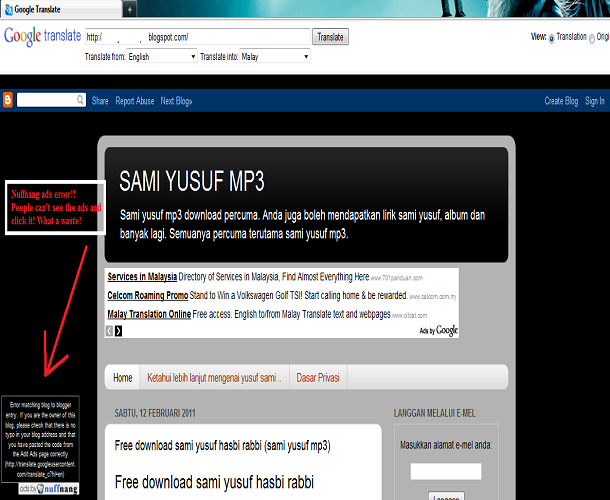This screenshot has height=500, width=610.
Task: Click the e-mel subscription input field
Action: click(446, 471)
